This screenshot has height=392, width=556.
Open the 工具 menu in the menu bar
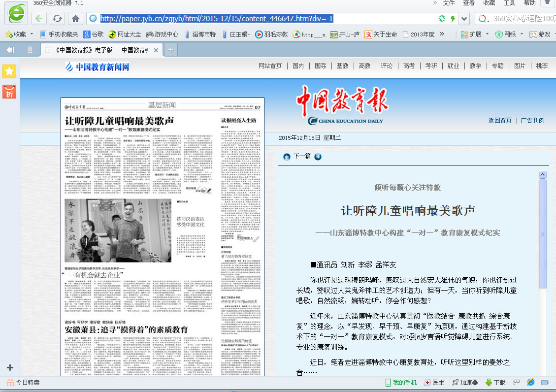point(508,4)
